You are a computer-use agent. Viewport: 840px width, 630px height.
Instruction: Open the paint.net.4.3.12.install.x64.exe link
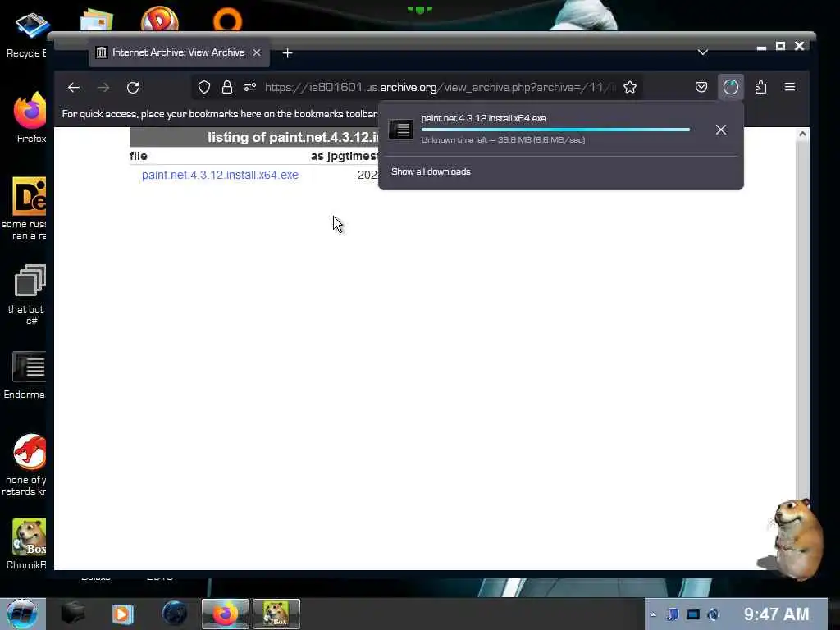click(220, 176)
